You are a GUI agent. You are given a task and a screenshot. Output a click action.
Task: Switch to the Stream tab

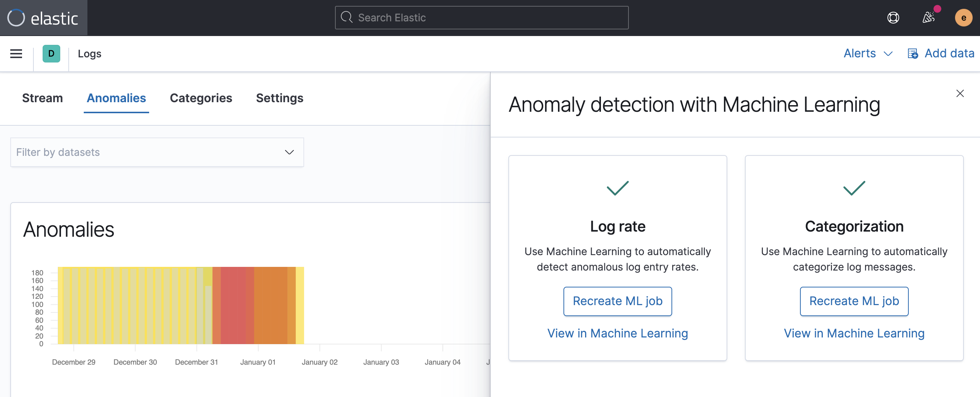click(42, 98)
